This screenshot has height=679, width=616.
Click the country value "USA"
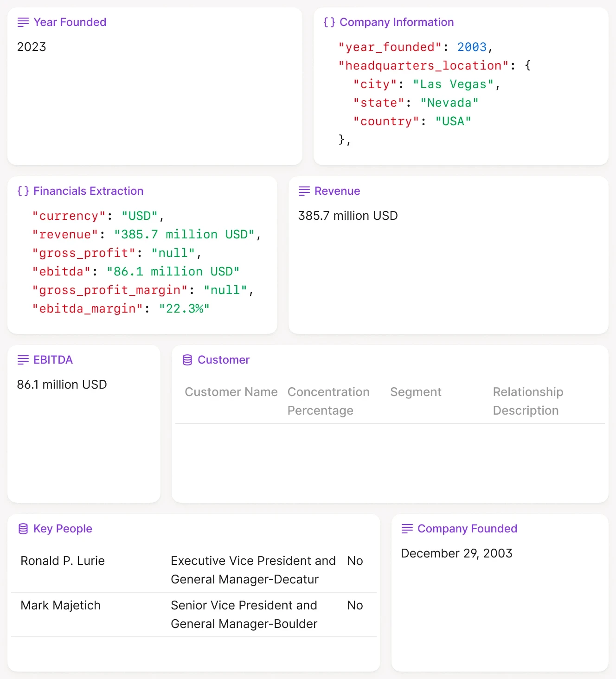pyautogui.click(x=453, y=122)
